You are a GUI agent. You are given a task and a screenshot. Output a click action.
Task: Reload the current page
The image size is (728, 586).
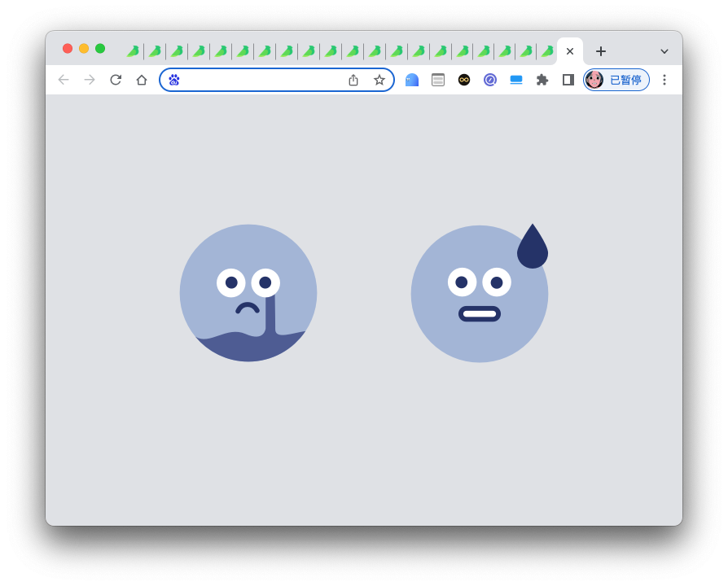pos(116,80)
